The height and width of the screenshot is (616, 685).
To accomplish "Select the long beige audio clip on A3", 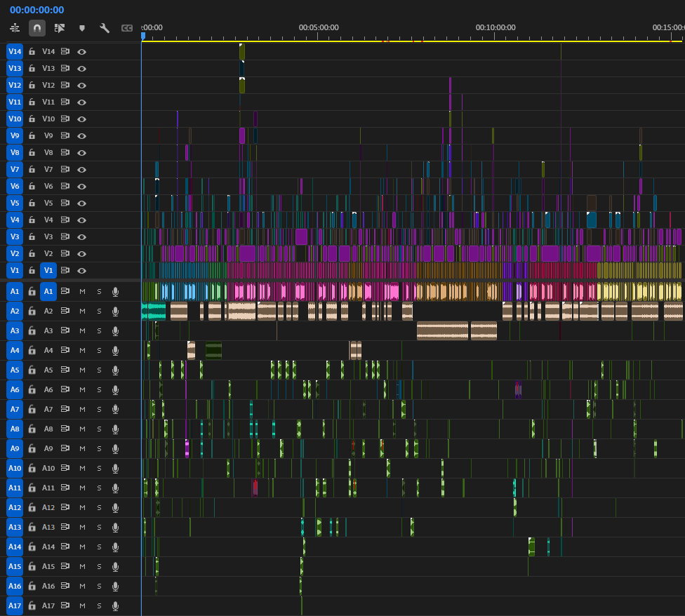I will [x=442, y=330].
